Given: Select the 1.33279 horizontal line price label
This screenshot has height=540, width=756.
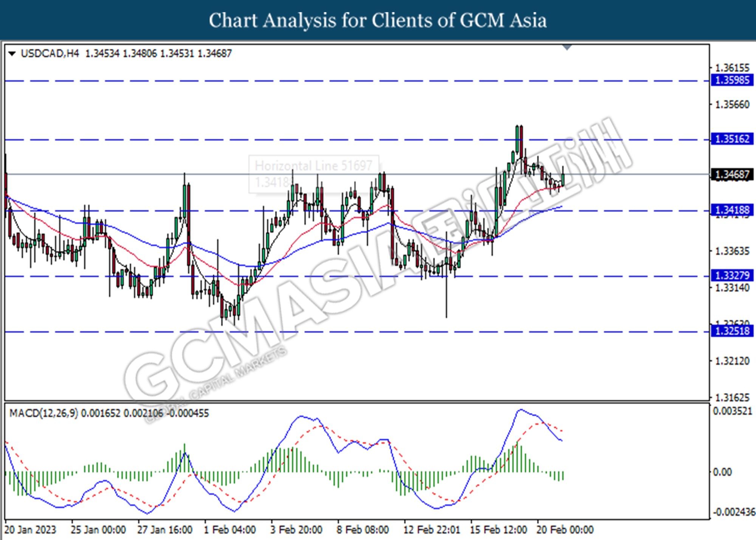Looking at the screenshot, I should 732,275.
